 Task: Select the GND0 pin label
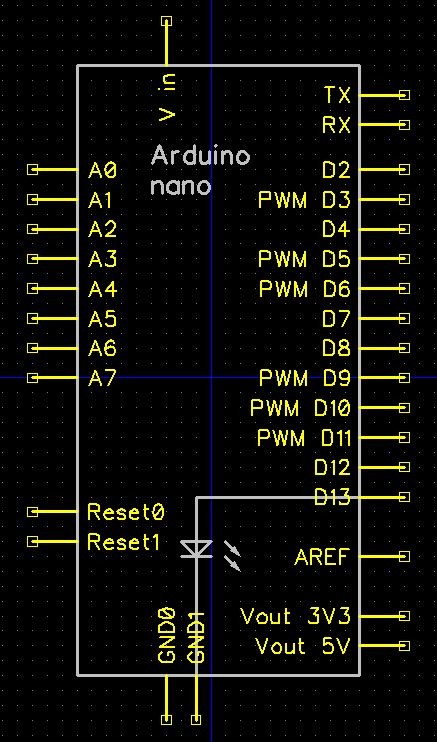pyautogui.click(x=166, y=636)
